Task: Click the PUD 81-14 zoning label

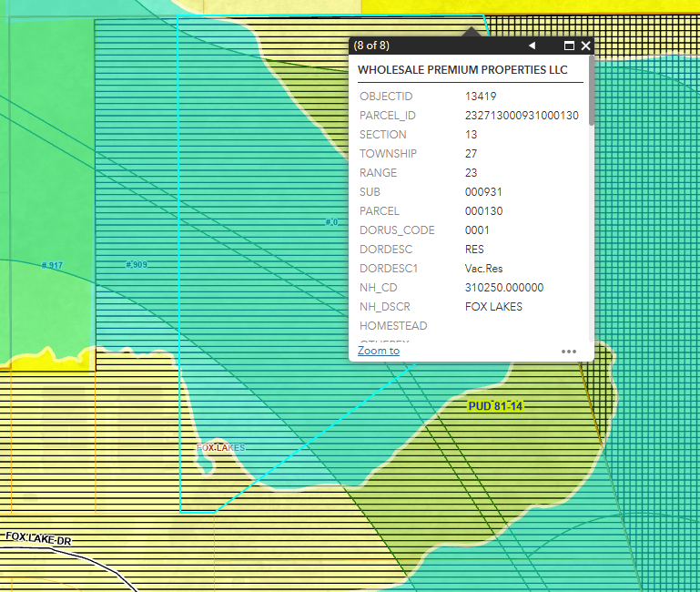Action: pos(496,405)
